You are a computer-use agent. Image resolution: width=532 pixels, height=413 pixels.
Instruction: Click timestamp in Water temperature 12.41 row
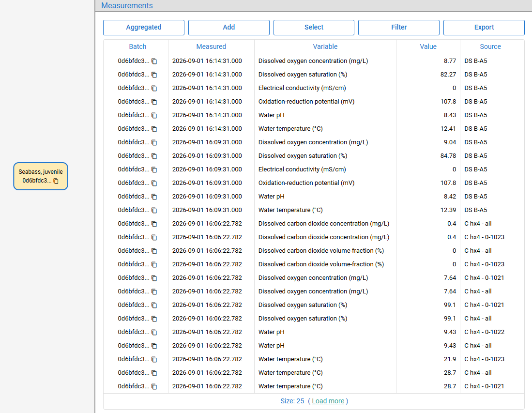(207, 129)
